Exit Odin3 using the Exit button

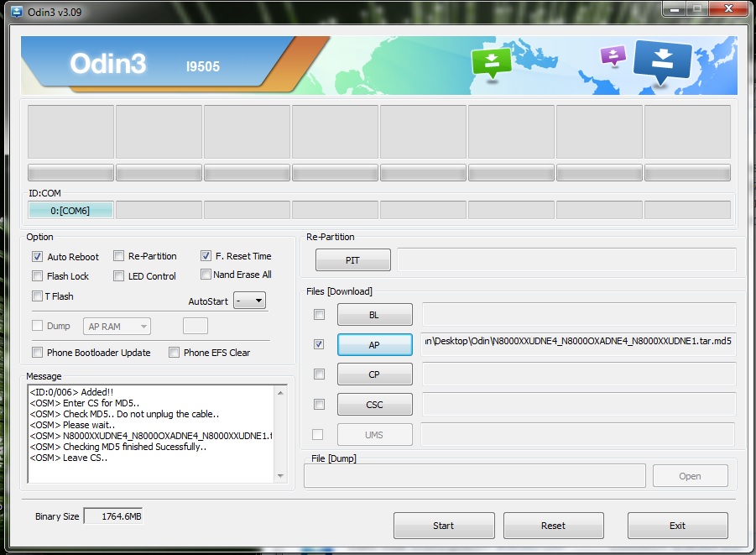[677, 526]
